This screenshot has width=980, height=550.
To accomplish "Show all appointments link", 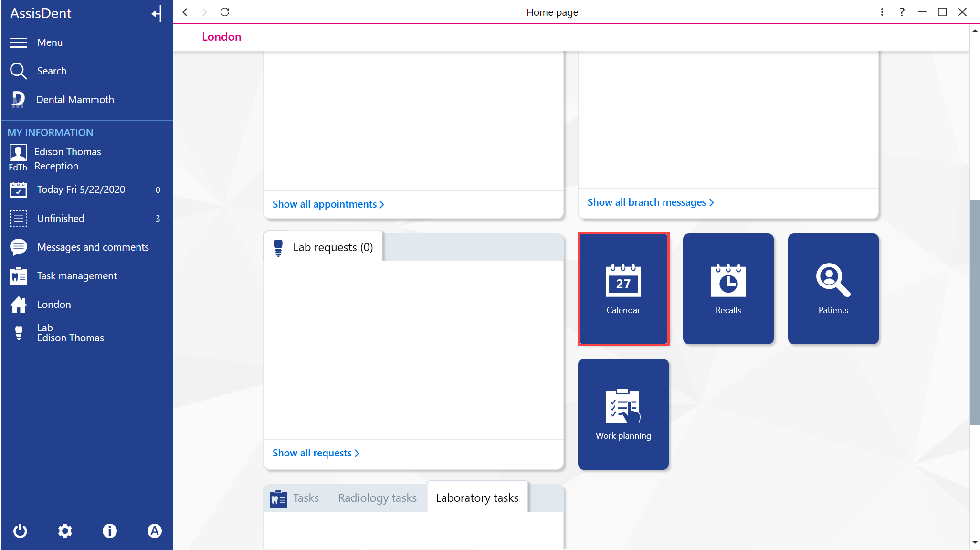I will (x=328, y=204).
